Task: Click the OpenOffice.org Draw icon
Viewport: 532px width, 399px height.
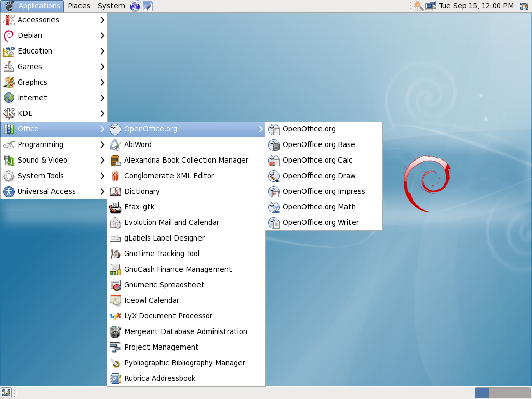Action: (274, 176)
